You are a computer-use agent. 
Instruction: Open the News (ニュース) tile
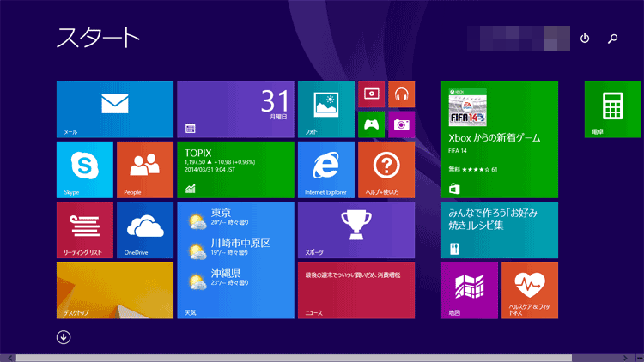(x=356, y=290)
